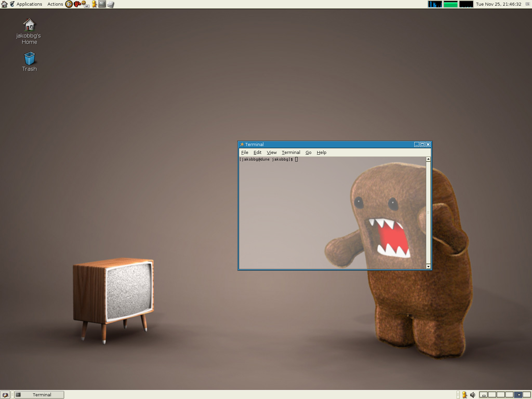Click the GNOME foot icon beside Applications
This screenshot has width=532, height=399.
12,4
